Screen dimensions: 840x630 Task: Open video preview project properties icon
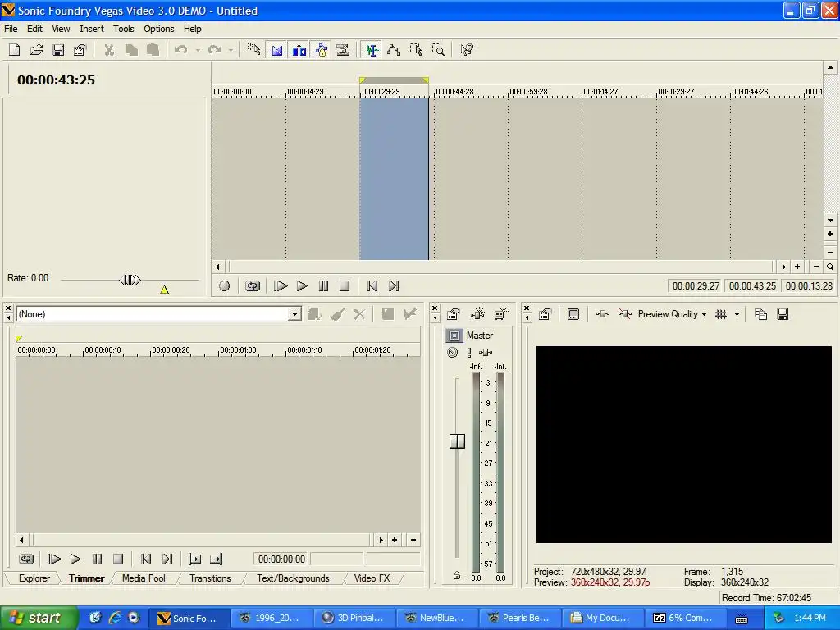[x=546, y=314]
